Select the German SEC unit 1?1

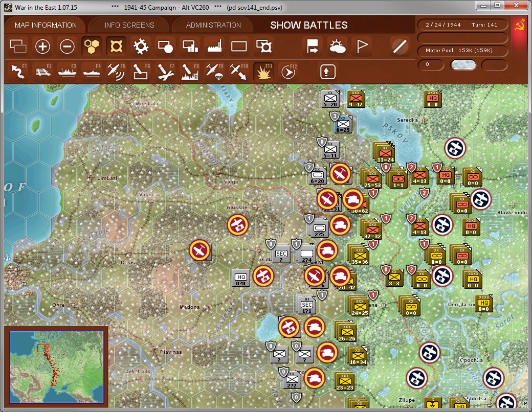[x=307, y=305]
